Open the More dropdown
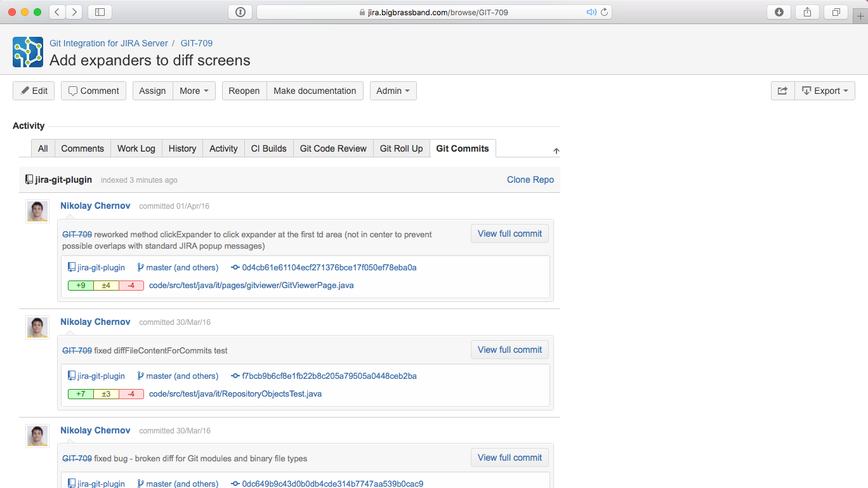This screenshot has height=488, width=868. point(194,91)
